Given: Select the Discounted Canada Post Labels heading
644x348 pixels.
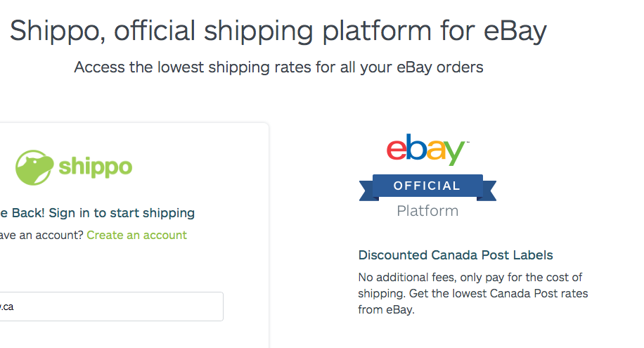Looking at the screenshot, I should (x=456, y=255).
